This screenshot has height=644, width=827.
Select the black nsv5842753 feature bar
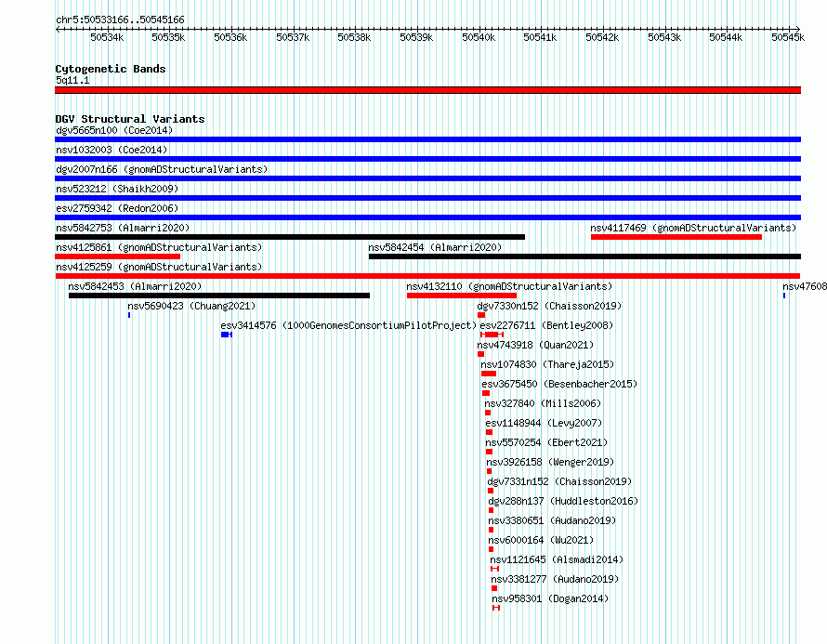[x=290, y=237]
